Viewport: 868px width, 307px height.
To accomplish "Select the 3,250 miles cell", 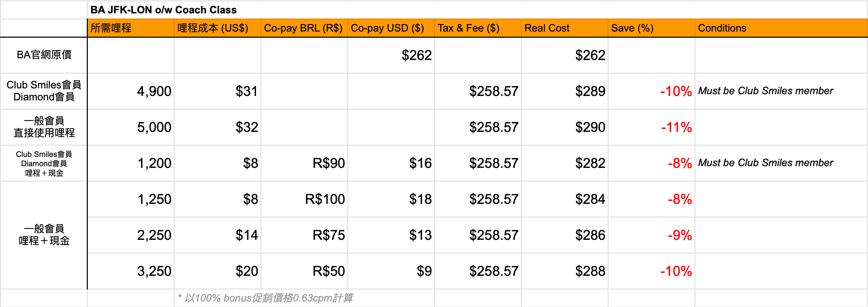I will pos(130,271).
